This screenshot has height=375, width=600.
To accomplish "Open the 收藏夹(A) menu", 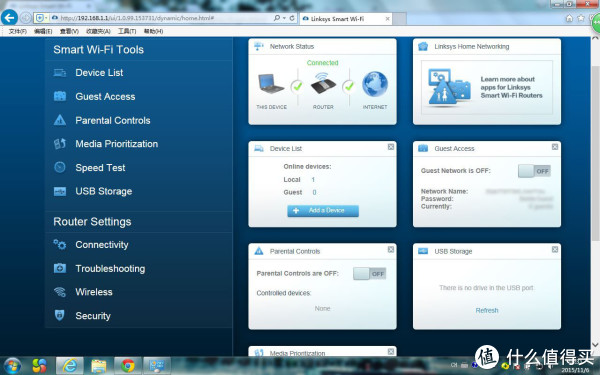I will point(98,31).
